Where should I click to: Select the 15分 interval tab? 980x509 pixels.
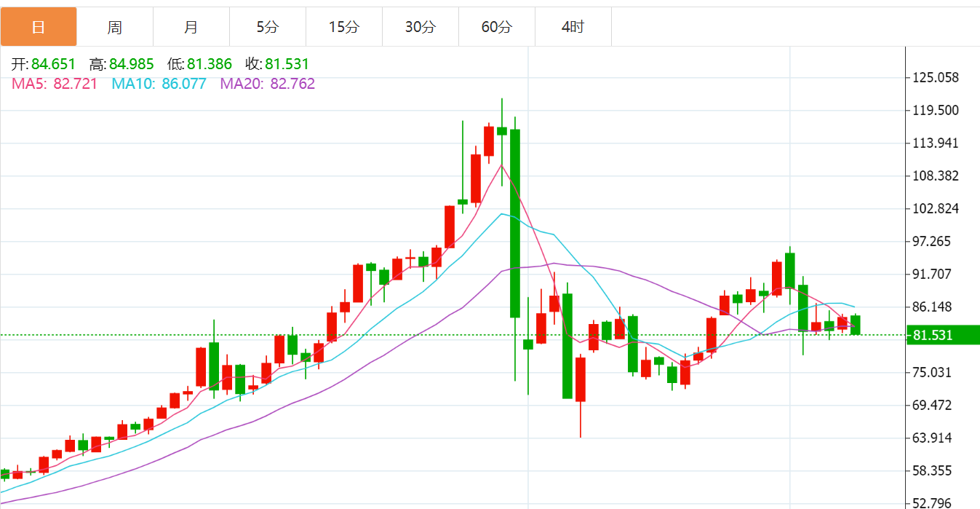coord(343,28)
